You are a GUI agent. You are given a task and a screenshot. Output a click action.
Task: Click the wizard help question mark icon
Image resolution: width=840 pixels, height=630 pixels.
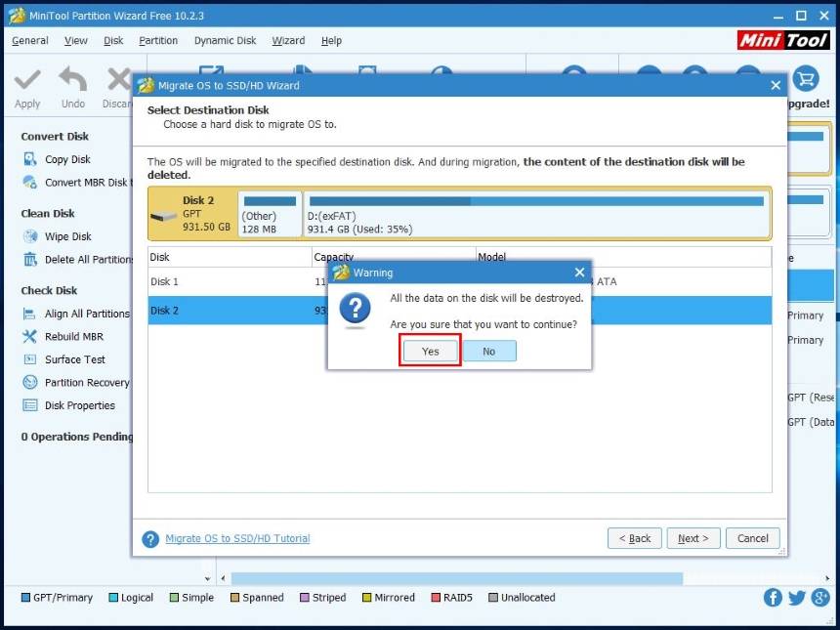pyautogui.click(x=150, y=539)
